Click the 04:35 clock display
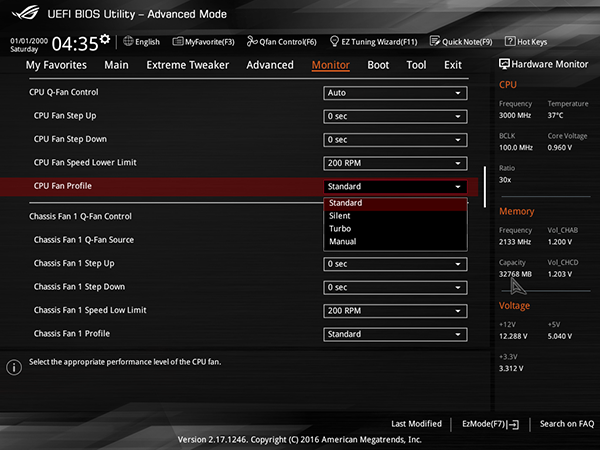 coord(75,44)
